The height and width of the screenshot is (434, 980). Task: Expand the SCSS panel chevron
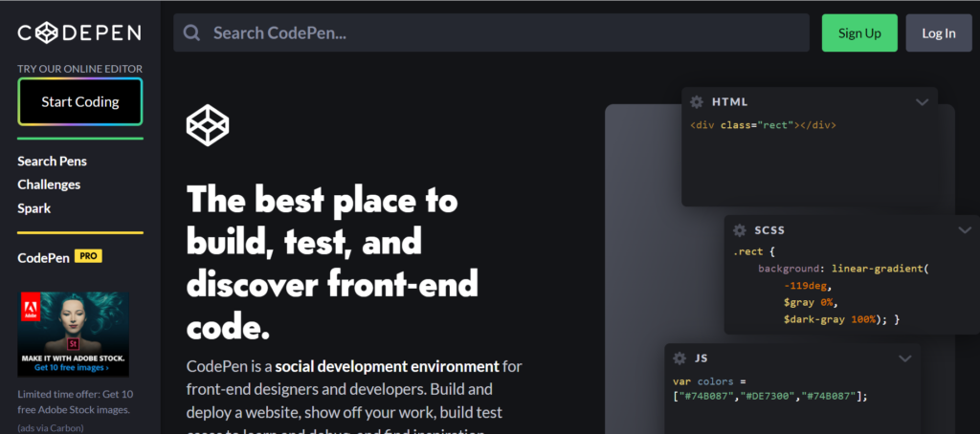tap(965, 230)
